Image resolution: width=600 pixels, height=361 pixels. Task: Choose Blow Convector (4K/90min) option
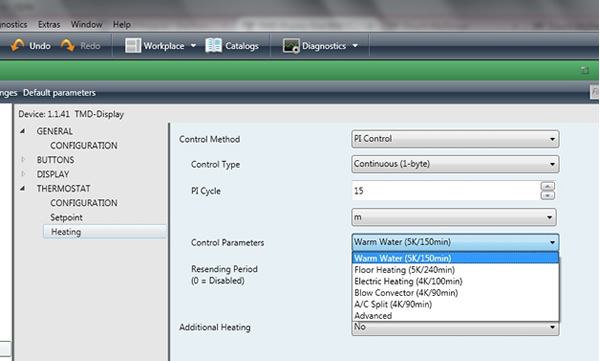point(455,292)
